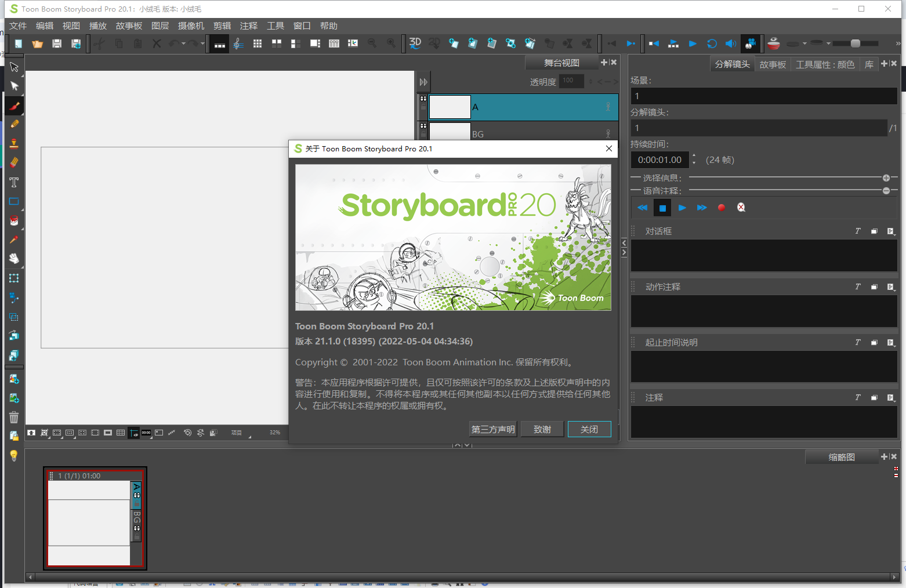Toggle the grid overlay in stage view toolbar
The image size is (906, 588).
[121, 433]
